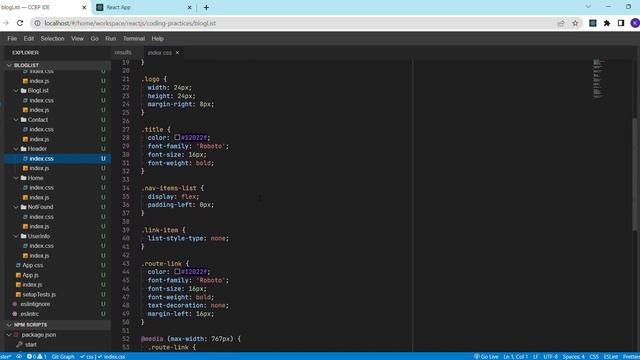This screenshot has height=360, width=640.
Task: Toggle the browser side panel icon
Action: click(621, 23)
